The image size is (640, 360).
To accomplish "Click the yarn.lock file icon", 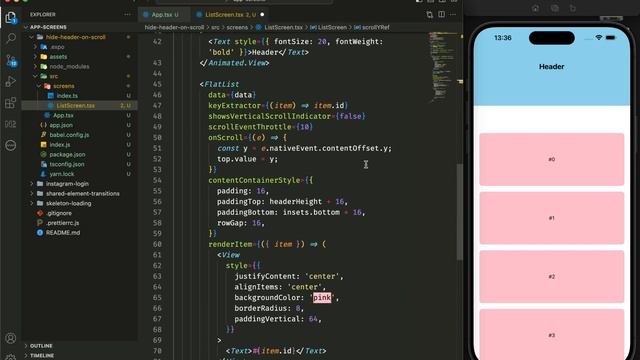I will pyautogui.click(x=43, y=174).
